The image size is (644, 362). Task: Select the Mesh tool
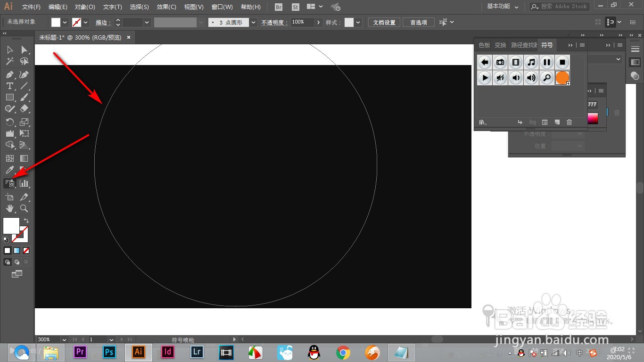point(9,158)
